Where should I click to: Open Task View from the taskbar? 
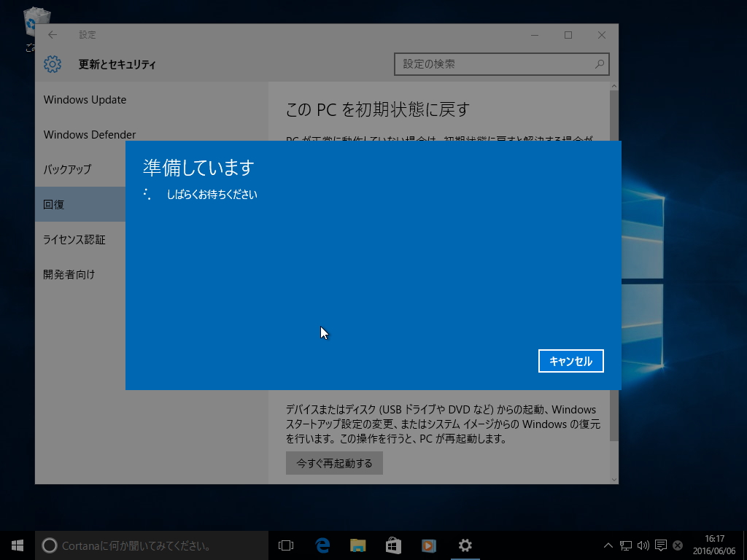point(285,545)
